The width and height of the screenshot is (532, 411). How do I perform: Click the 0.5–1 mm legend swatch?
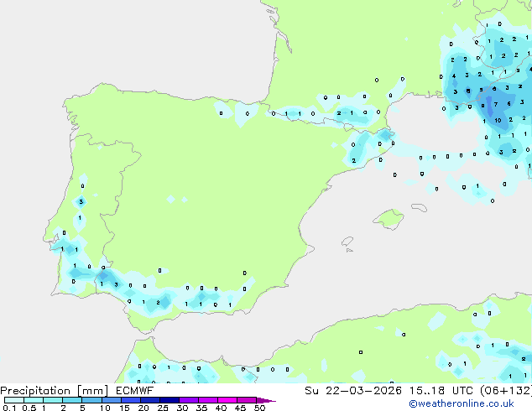pos(34,400)
